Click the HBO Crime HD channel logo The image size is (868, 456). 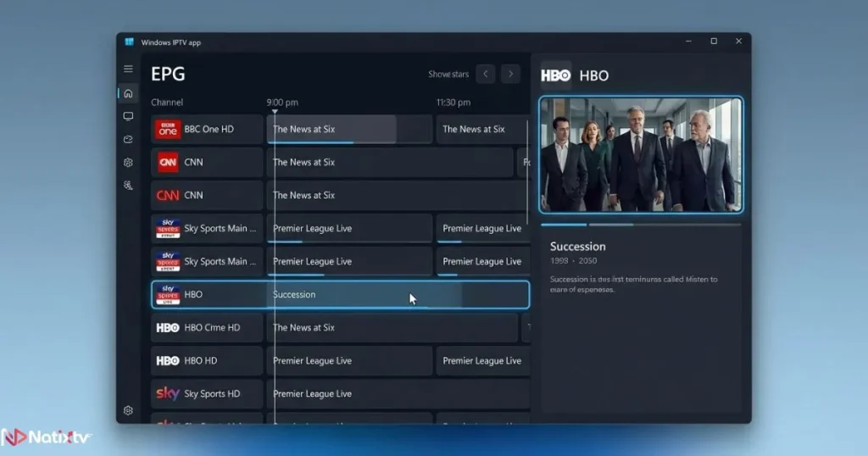[x=168, y=328]
